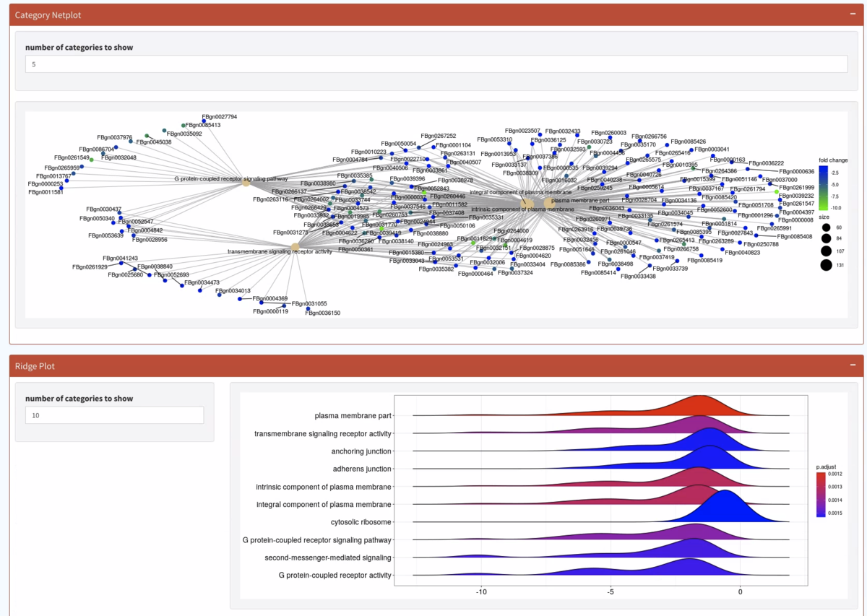Click the second-messenger-mediated signaling ridge label
This screenshot has height=616, width=867.
click(x=328, y=558)
